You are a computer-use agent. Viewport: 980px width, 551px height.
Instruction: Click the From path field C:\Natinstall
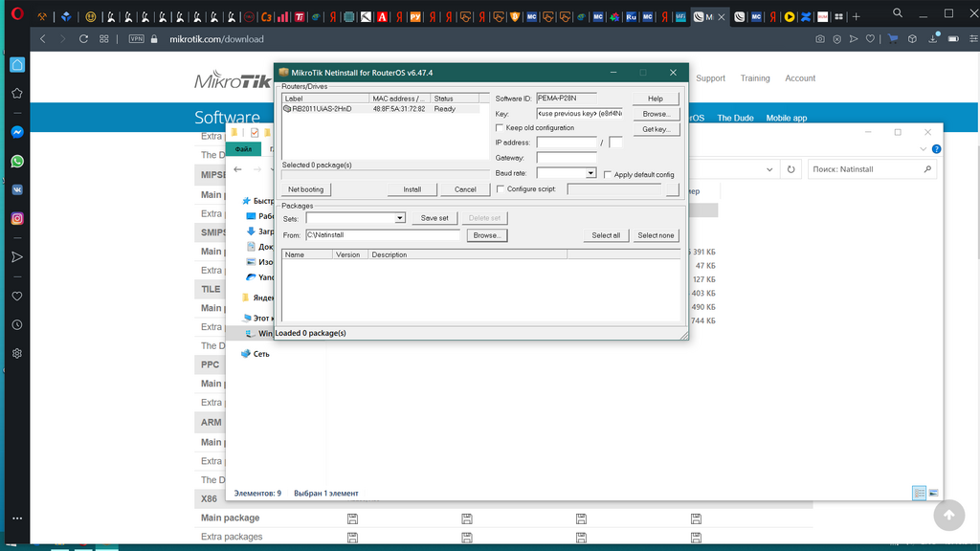tap(383, 235)
